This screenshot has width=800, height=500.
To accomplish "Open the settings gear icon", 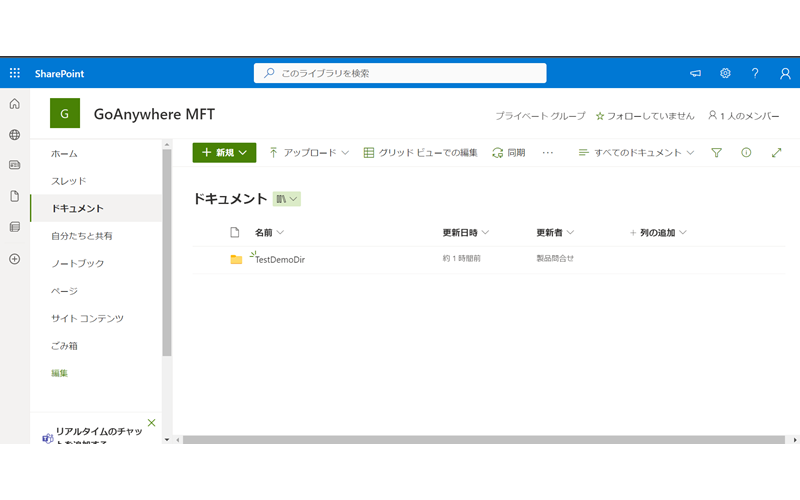I will coord(725,73).
